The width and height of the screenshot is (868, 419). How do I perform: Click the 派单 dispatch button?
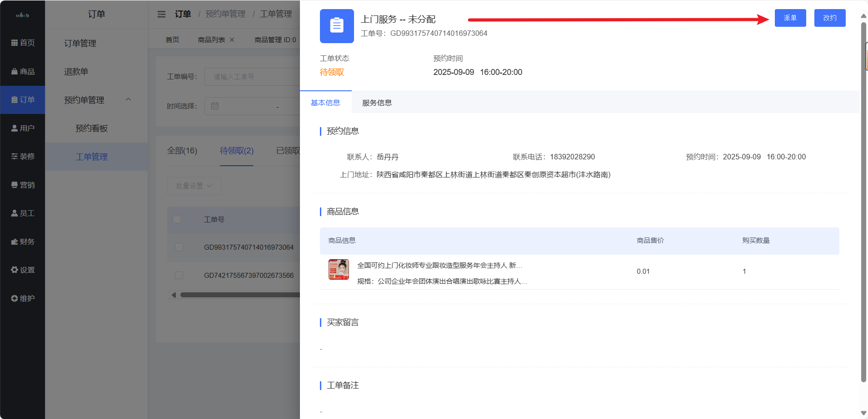pos(790,18)
